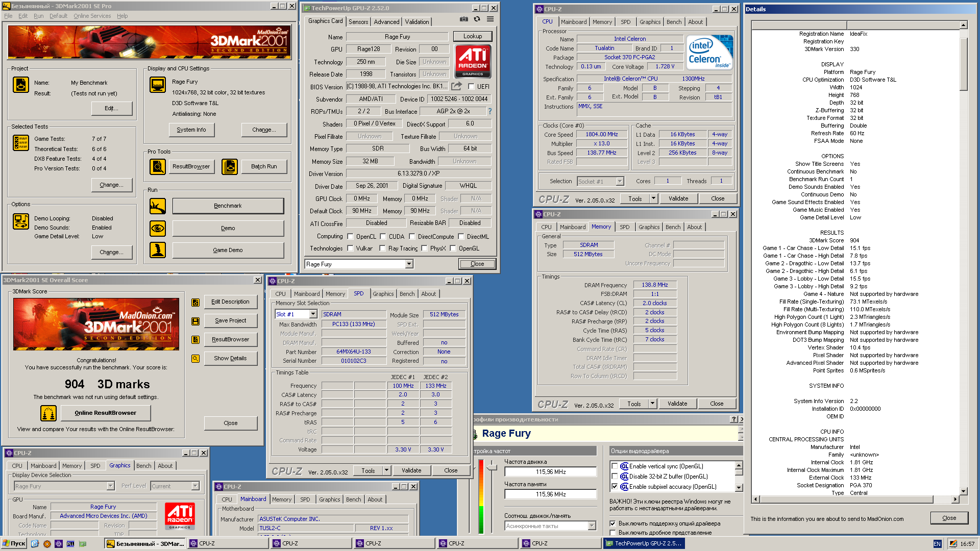The image size is (980, 551).
Task: Click the Details window vertical scrollbar down arrow
Action: pos(964,491)
